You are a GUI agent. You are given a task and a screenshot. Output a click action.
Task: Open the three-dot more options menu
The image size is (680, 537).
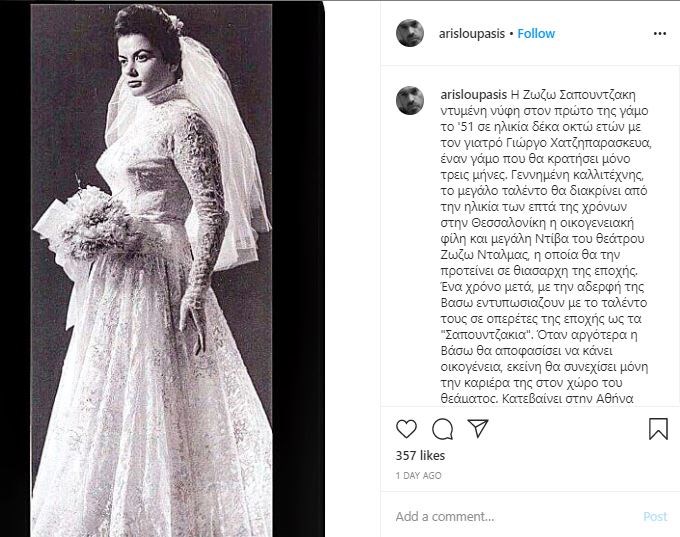click(660, 34)
